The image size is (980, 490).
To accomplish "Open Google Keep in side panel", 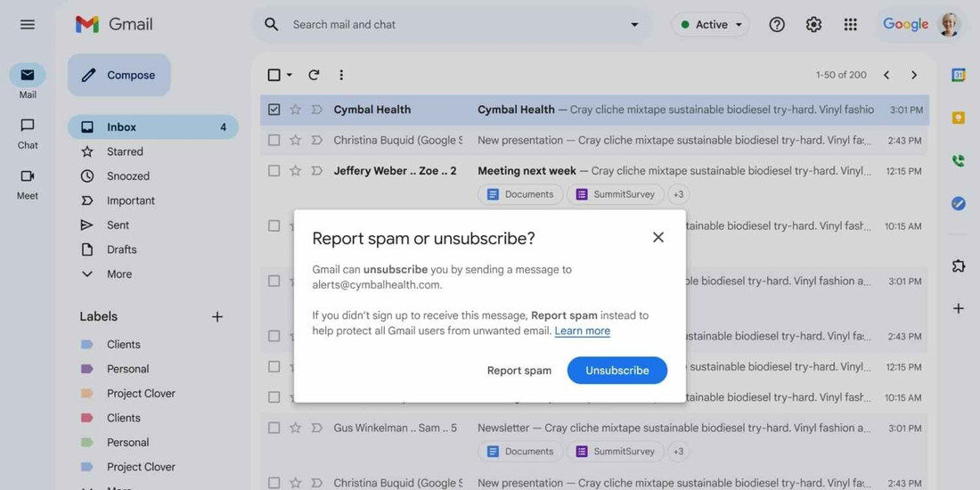I will click(958, 118).
